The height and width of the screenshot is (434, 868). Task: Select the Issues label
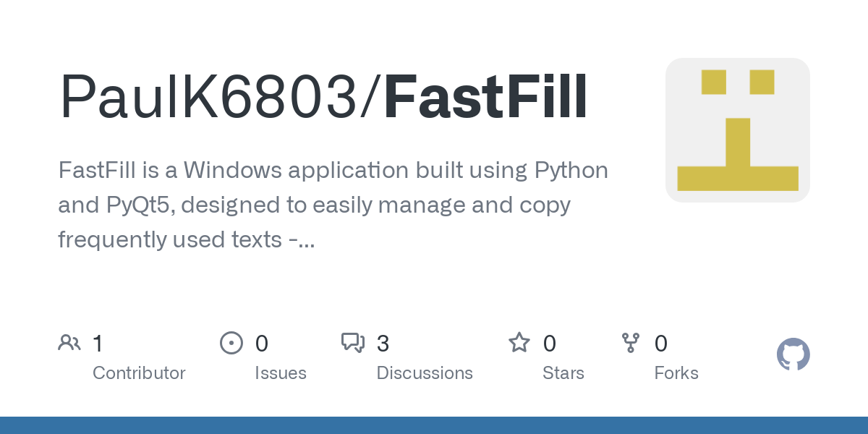pos(281,373)
